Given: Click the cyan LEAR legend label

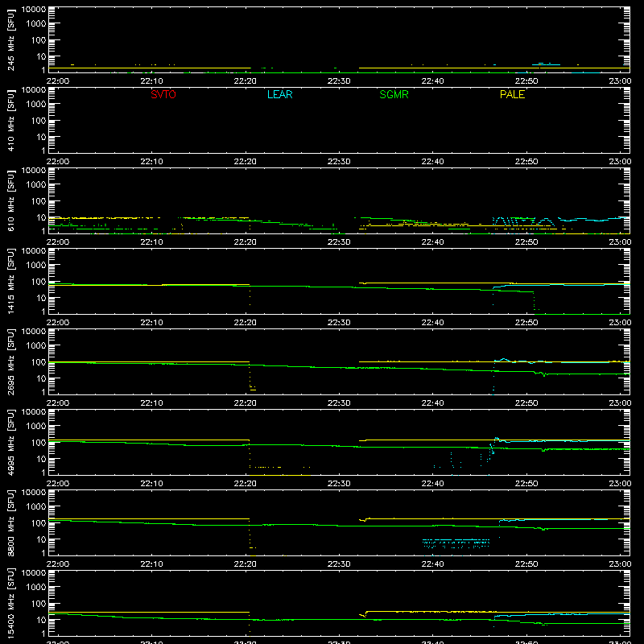Looking at the screenshot, I should point(279,94).
